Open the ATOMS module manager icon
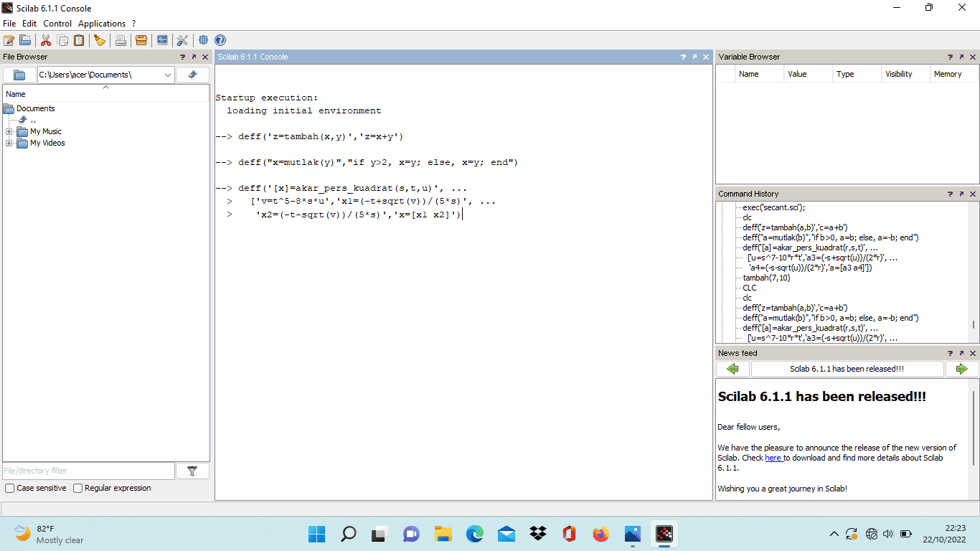980x551 pixels. [x=141, y=40]
